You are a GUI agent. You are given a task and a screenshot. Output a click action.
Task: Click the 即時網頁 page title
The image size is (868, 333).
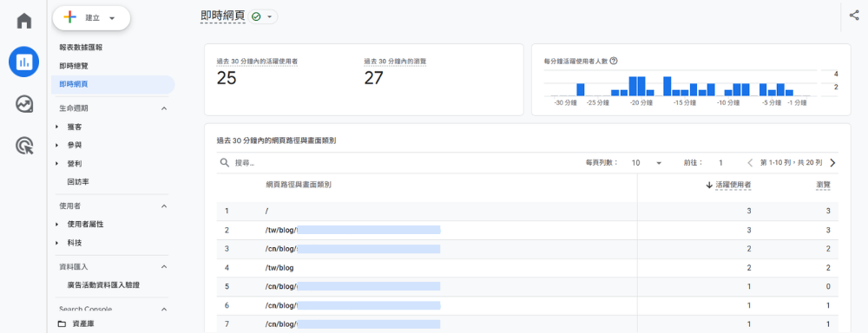[222, 16]
